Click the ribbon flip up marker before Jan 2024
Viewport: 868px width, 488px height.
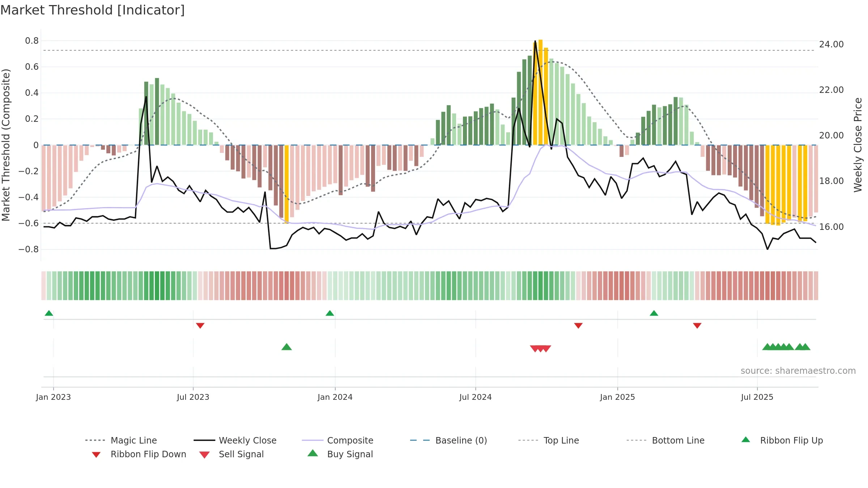coord(330,313)
